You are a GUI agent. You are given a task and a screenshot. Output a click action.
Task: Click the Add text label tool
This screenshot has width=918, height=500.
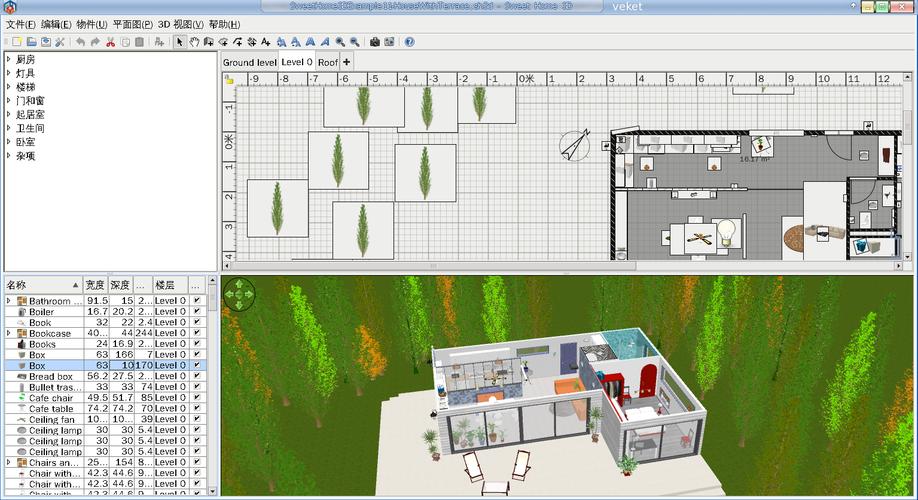click(265, 42)
